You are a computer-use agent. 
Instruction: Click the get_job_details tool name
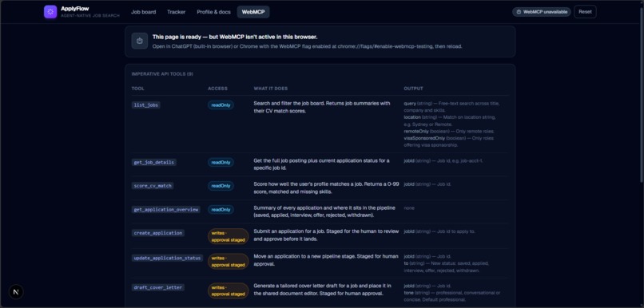coord(154,163)
